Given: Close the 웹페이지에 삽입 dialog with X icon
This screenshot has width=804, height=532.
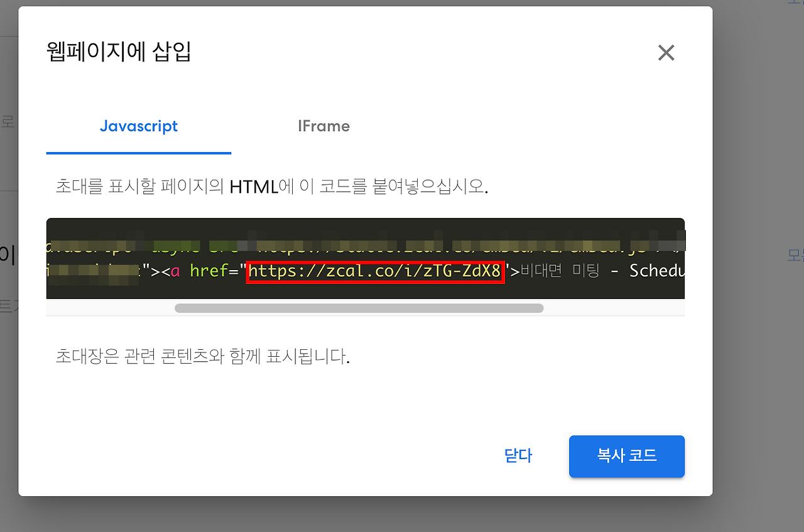Looking at the screenshot, I should click(666, 53).
